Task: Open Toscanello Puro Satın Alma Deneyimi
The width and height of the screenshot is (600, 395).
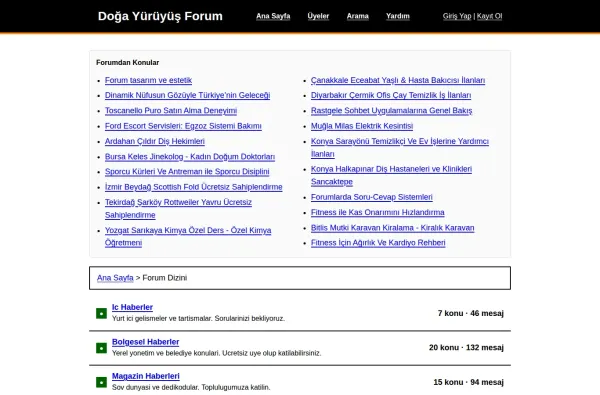Action: click(x=171, y=111)
